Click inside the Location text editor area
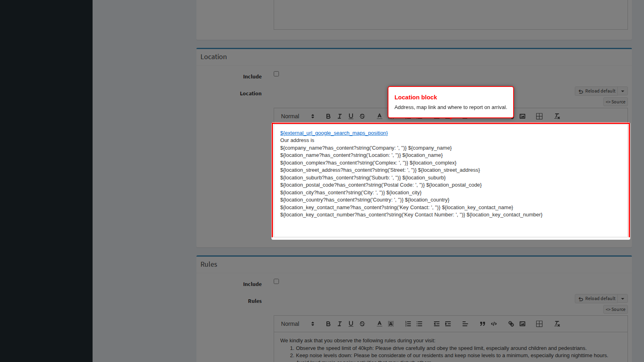This screenshot has height=362, width=644. click(451, 181)
